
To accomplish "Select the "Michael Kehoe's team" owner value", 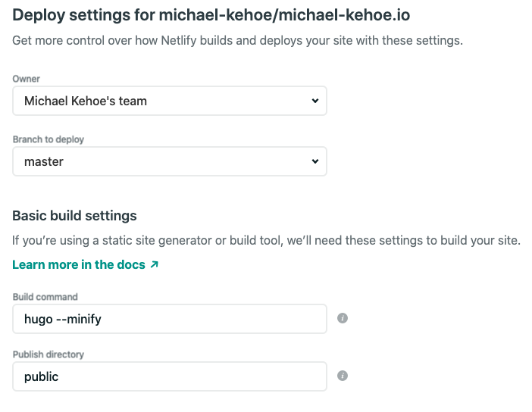I will click(86, 101).
